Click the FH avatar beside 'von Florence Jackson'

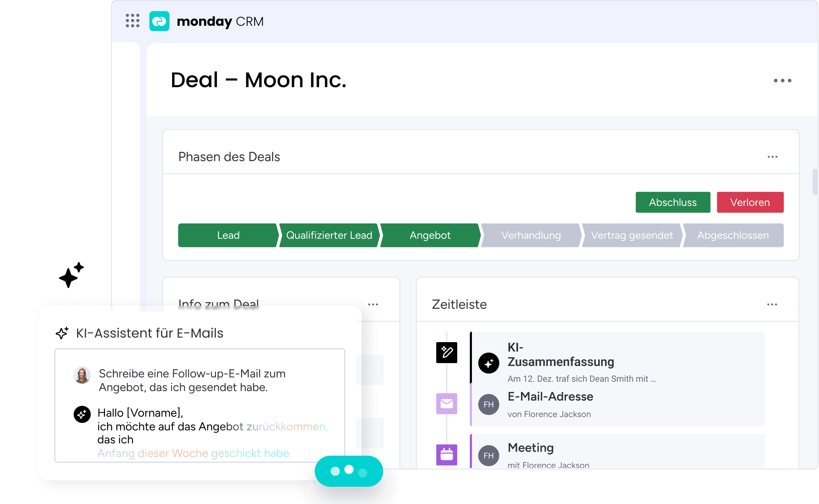(x=489, y=404)
